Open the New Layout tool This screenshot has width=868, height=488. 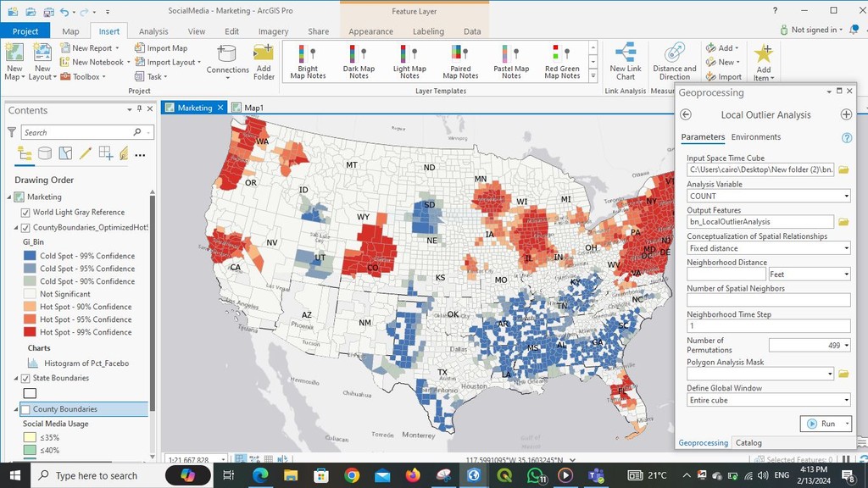pos(42,61)
